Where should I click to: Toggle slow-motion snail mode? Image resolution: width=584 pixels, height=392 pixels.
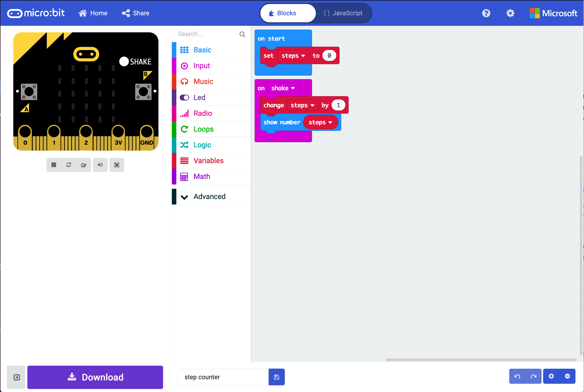84,165
